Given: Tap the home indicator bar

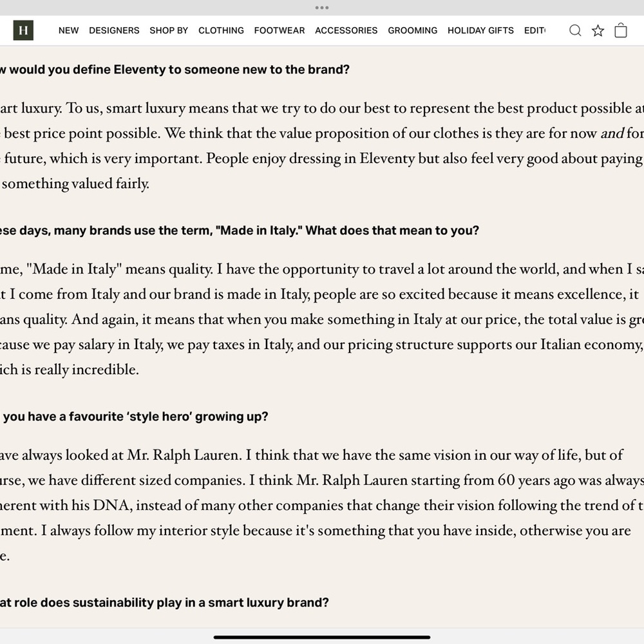Looking at the screenshot, I should point(321,638).
